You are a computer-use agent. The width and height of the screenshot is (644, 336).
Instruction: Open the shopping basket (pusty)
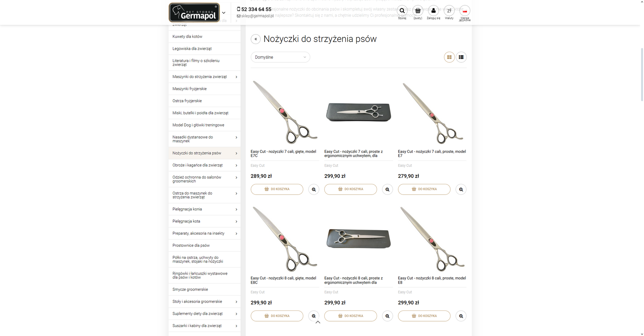(418, 11)
